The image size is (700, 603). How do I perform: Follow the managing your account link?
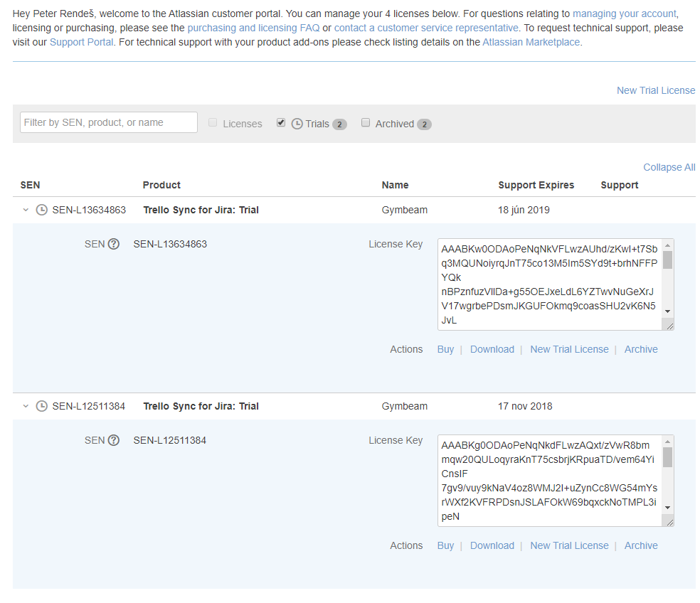(625, 14)
